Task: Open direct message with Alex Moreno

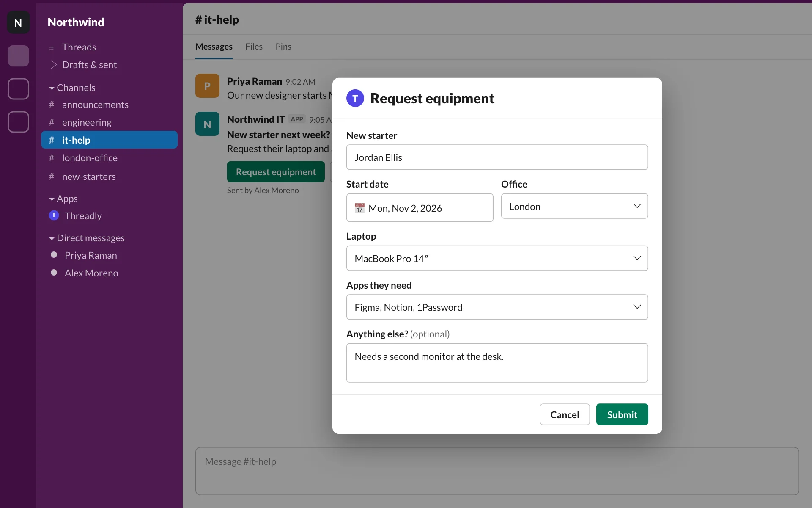Action: pos(109,273)
